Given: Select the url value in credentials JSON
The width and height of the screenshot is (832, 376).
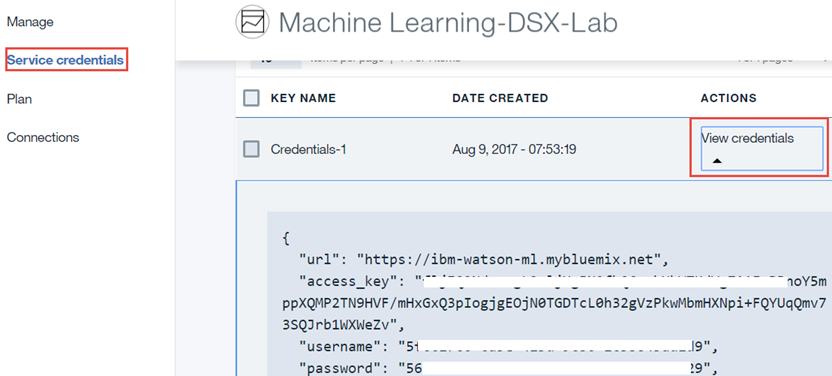Looking at the screenshot, I should click(508, 260).
